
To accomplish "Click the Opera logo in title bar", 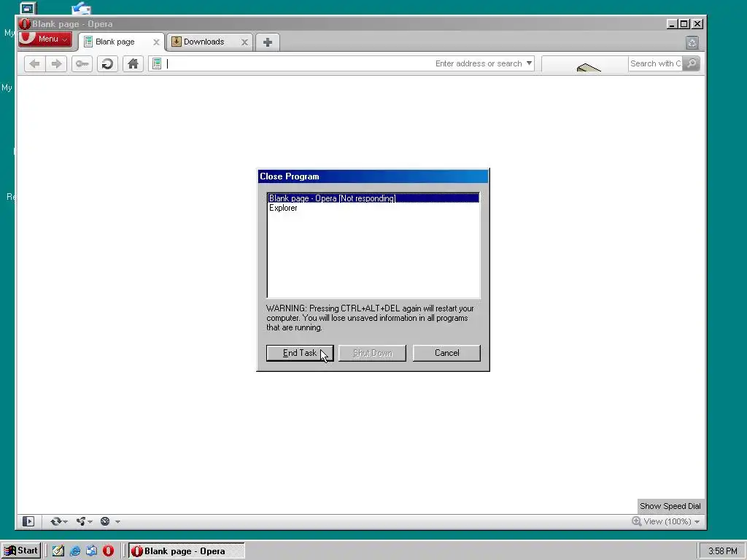I will tap(25, 24).
